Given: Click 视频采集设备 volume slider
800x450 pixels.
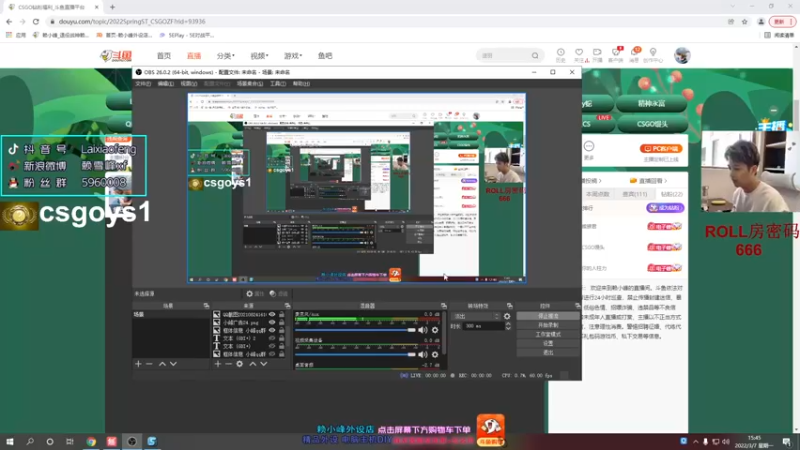Looking at the screenshot, I should pyautogui.click(x=355, y=355).
